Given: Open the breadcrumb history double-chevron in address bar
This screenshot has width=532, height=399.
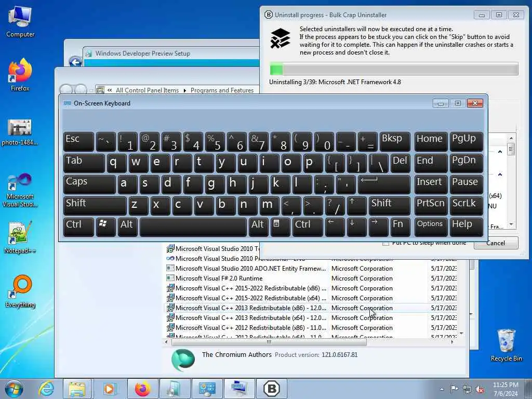Looking at the screenshot, I should [x=110, y=90].
